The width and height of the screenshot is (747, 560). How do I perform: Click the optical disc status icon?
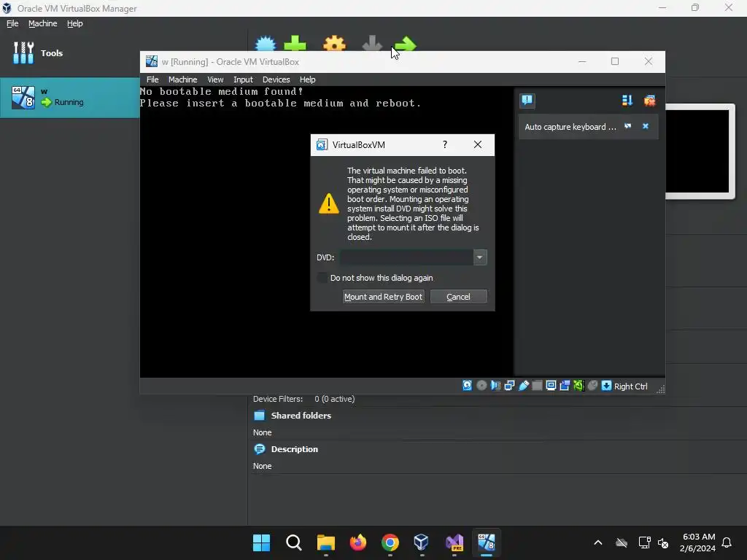481,386
